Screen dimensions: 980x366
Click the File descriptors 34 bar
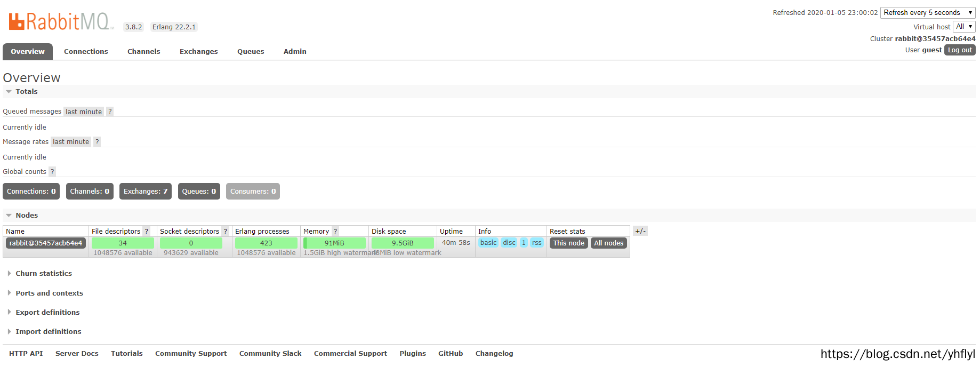123,243
